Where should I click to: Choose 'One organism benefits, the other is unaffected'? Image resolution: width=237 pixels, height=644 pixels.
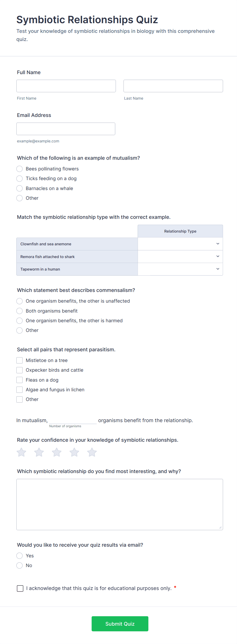[19, 301]
